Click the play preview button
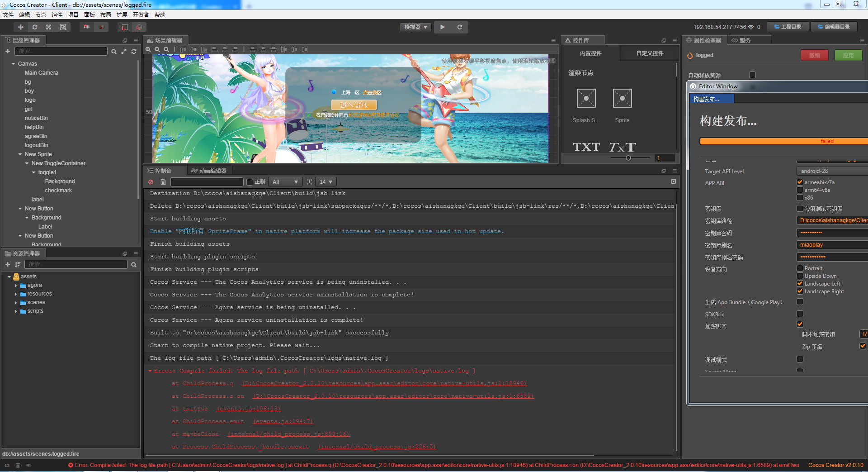This screenshot has height=472, width=868. pos(443,27)
